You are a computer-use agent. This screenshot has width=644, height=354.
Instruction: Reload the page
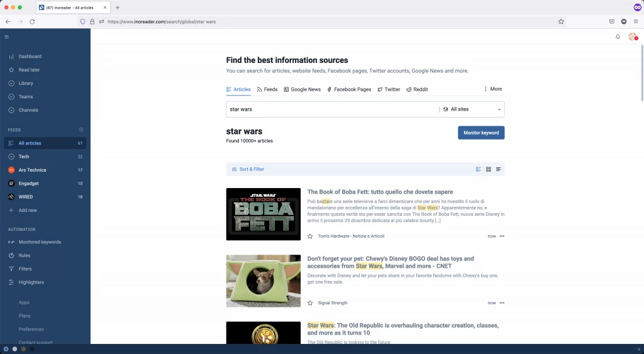[32, 22]
